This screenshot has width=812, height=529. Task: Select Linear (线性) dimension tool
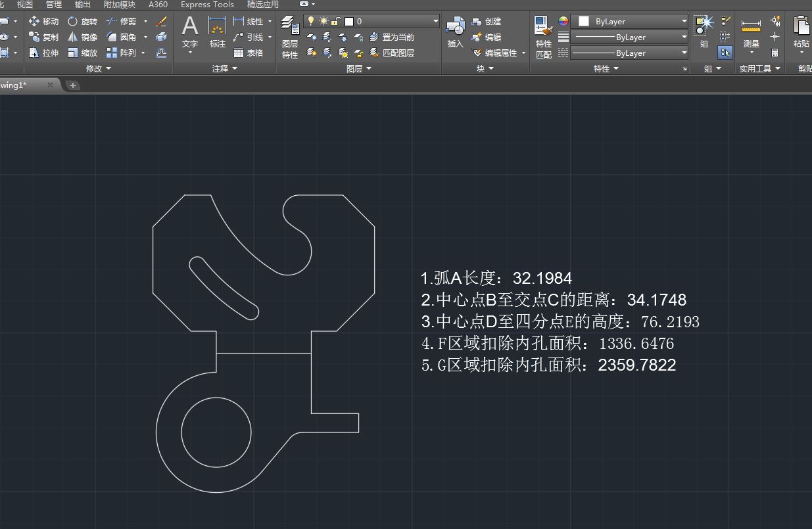point(249,21)
